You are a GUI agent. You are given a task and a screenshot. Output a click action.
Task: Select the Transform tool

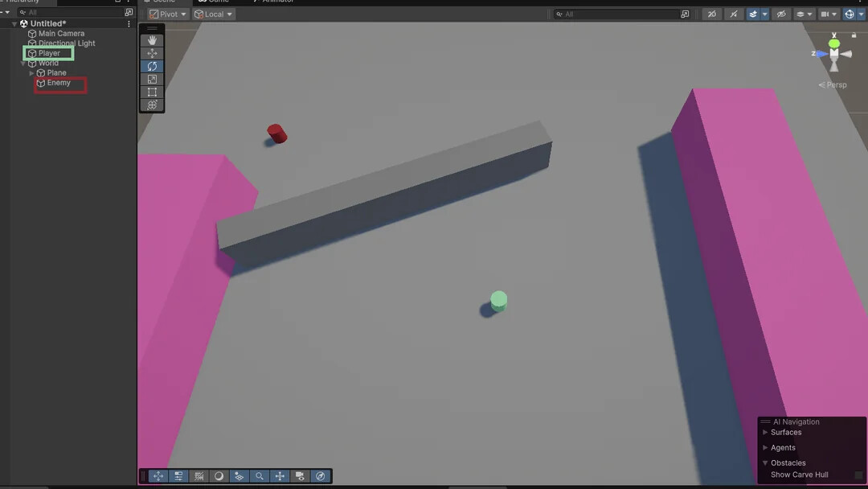click(152, 105)
